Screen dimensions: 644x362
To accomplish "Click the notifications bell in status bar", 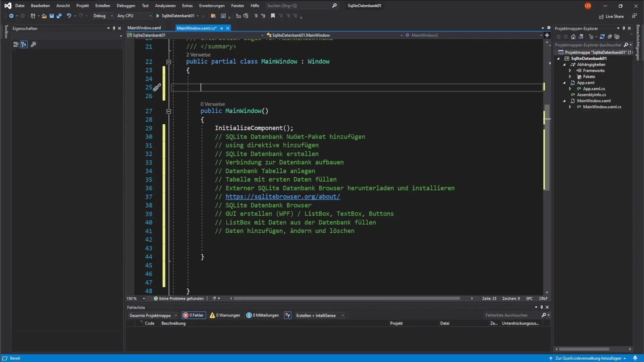I will click(635, 358).
